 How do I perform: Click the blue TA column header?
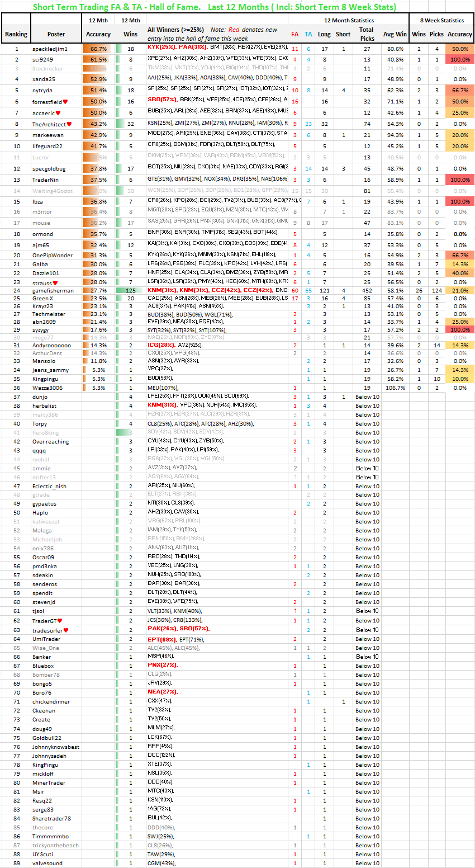(308, 34)
